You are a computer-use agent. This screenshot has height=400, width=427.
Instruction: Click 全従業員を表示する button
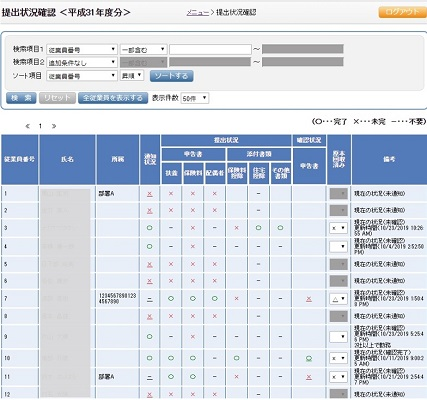tap(113, 98)
